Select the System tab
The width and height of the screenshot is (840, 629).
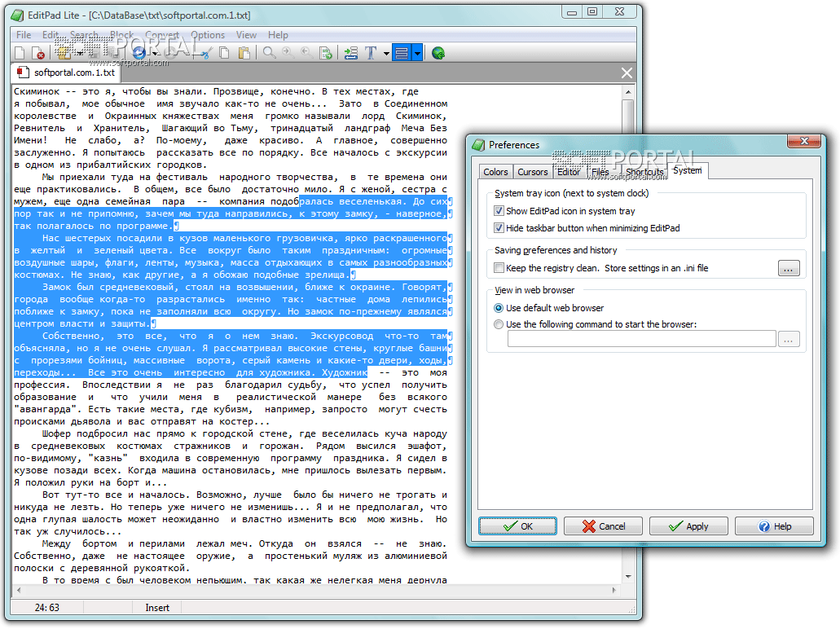click(x=688, y=170)
